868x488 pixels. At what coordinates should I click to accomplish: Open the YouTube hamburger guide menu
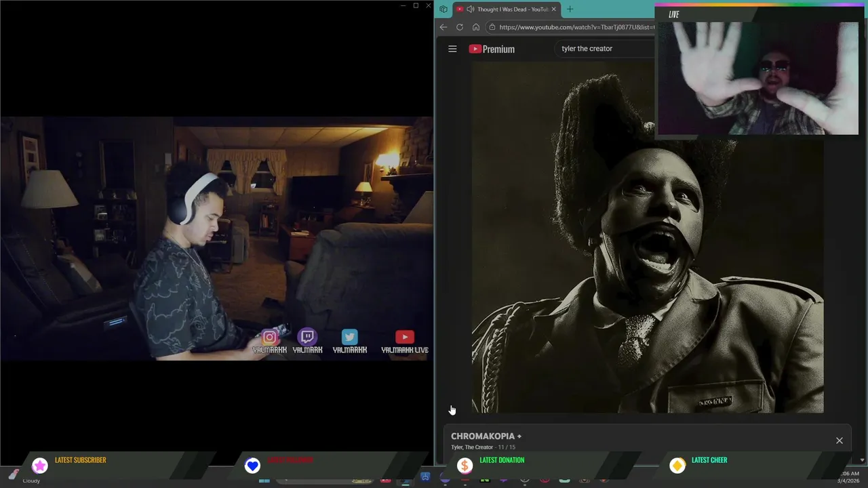click(x=452, y=49)
